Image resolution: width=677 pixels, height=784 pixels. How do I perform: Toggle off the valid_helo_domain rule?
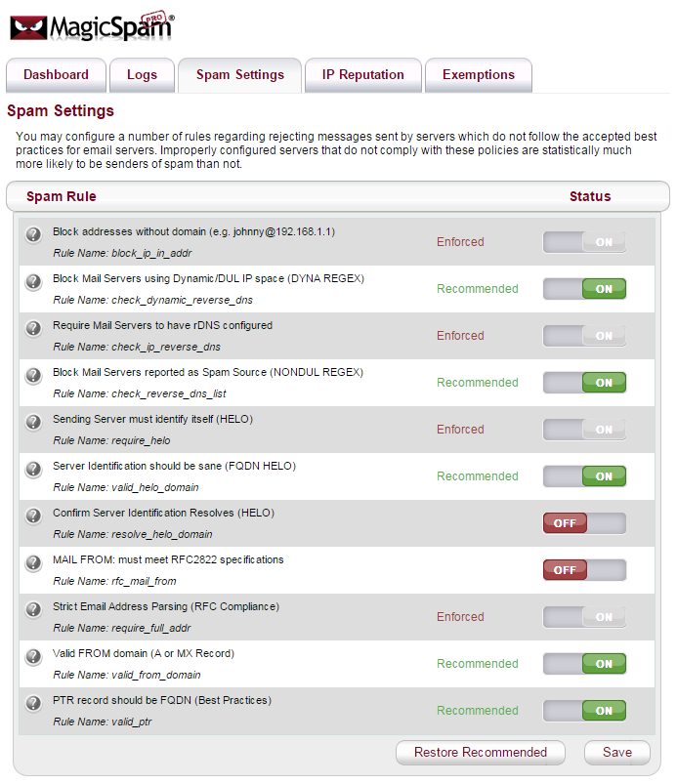point(584,476)
